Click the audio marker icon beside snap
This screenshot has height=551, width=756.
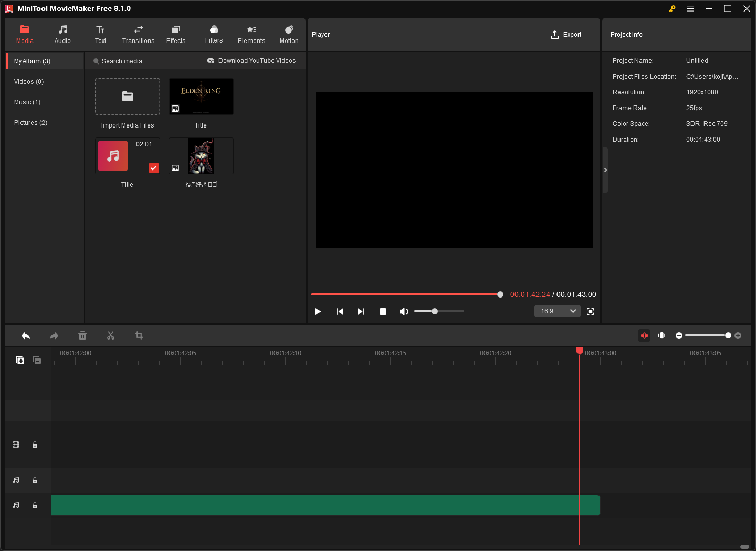[662, 335]
